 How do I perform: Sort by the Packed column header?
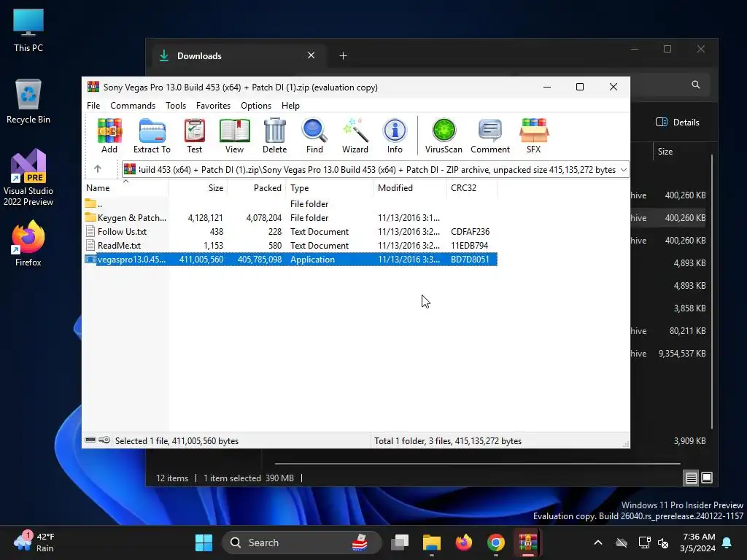tap(257, 188)
